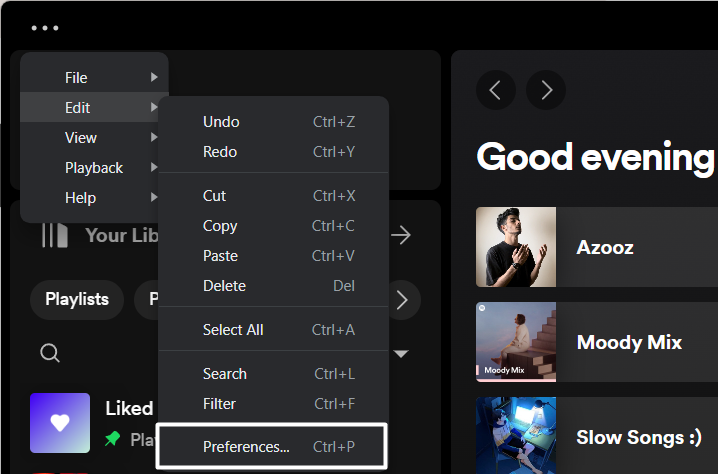
Task: Click the Liked Songs heart cover
Action: tap(60, 423)
